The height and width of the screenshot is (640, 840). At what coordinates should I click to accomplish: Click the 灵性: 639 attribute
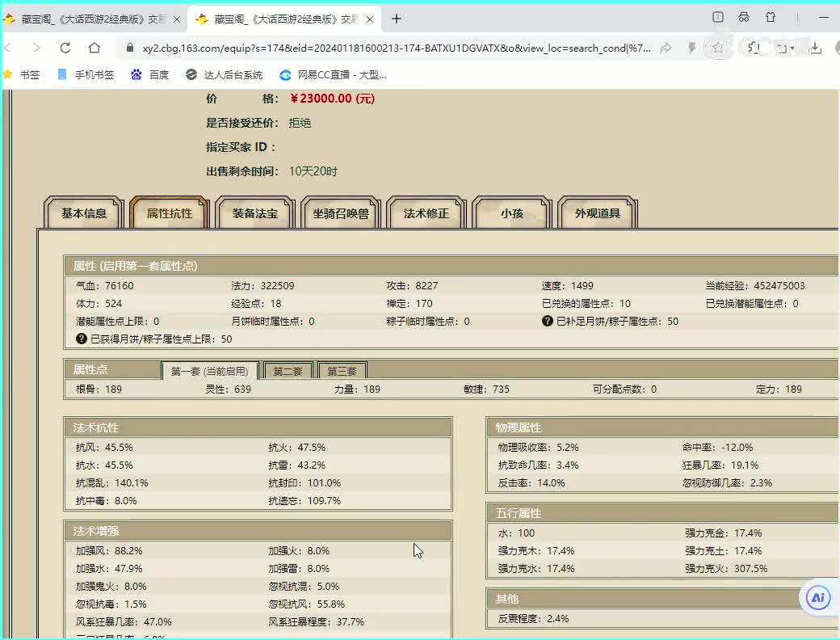tap(229, 389)
